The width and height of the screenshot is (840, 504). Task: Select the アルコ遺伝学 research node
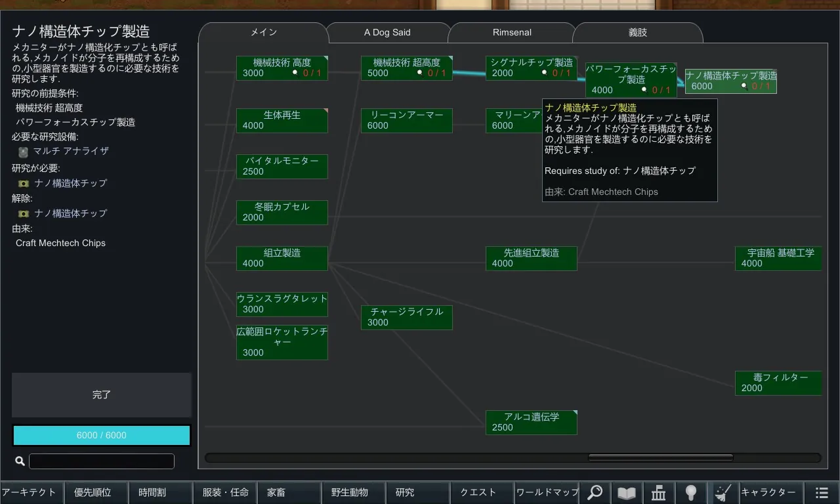click(x=531, y=422)
